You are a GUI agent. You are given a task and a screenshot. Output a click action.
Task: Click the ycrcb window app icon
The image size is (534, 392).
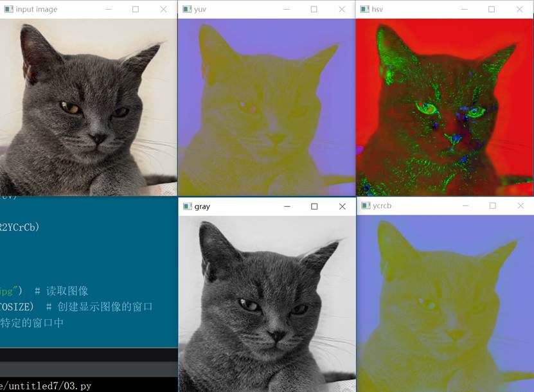pyautogui.click(x=366, y=206)
